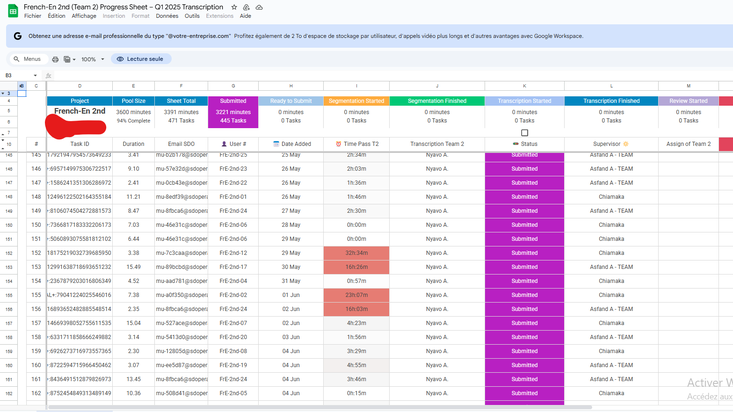Expand the name box cell dropdown
This screenshot has height=412, width=733.
click(35, 75)
